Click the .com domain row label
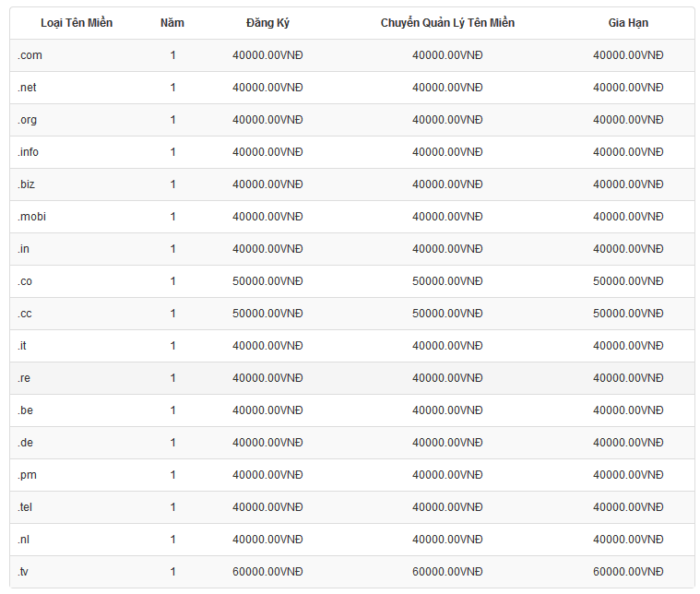 30,55
